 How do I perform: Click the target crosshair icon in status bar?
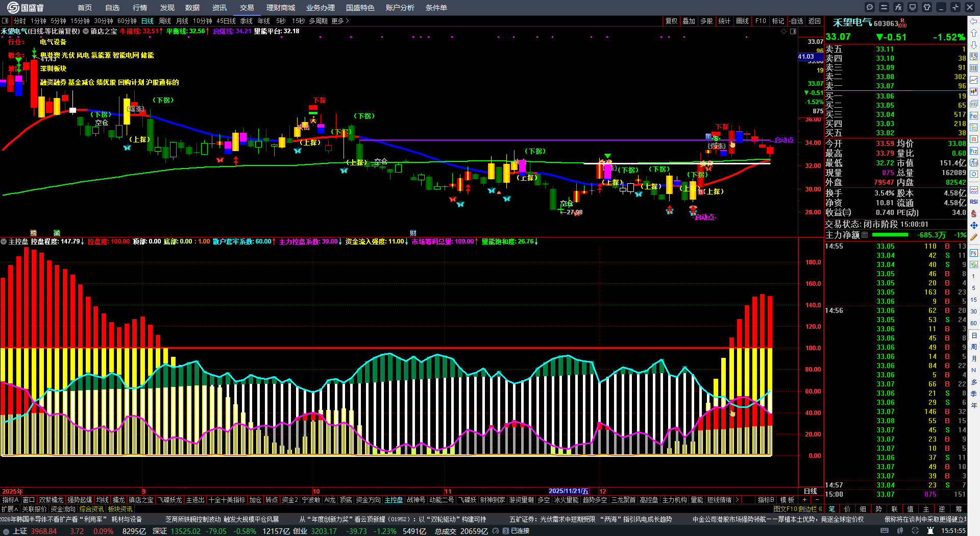point(916,531)
